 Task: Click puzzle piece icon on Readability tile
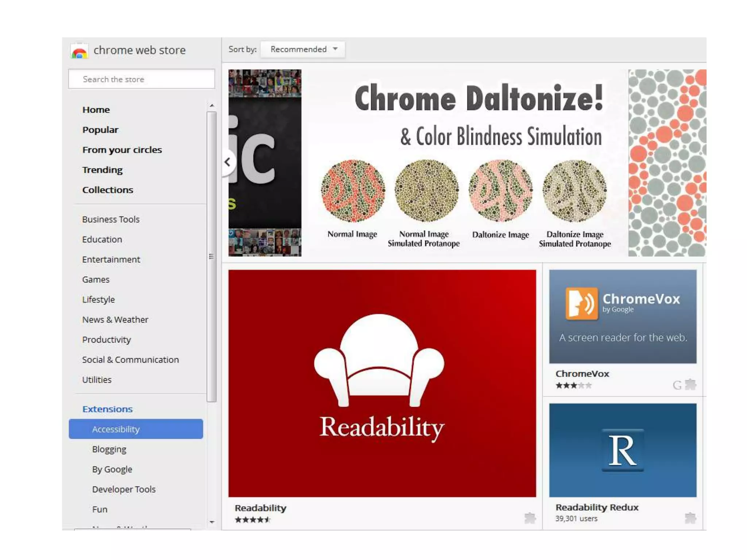pos(530,518)
